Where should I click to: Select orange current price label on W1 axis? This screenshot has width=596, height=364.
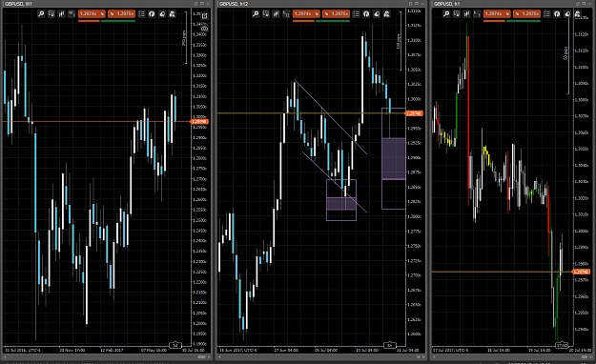(x=200, y=122)
